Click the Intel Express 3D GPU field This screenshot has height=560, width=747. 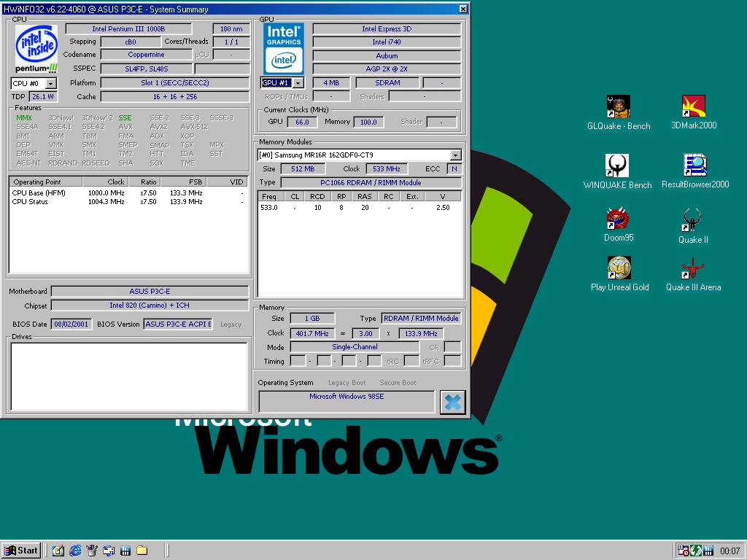pyautogui.click(x=387, y=29)
